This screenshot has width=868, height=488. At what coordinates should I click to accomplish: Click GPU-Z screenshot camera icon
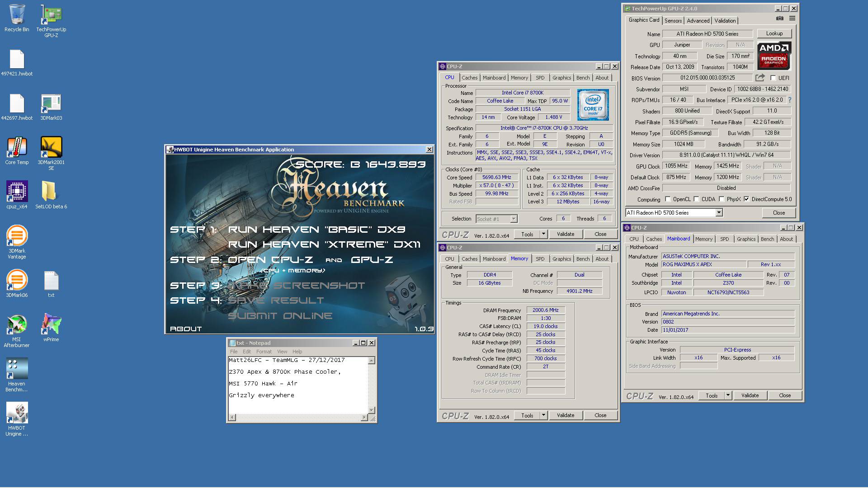[x=780, y=19]
